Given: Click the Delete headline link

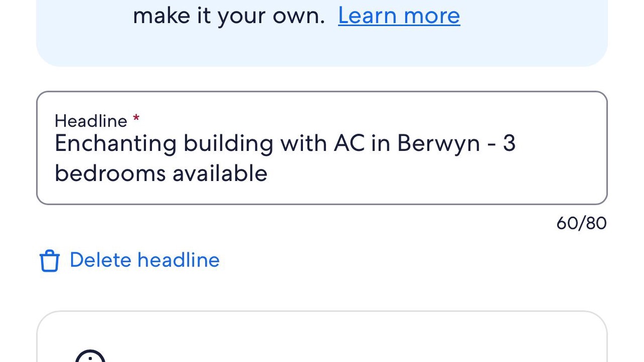Looking at the screenshot, I should point(144,260).
